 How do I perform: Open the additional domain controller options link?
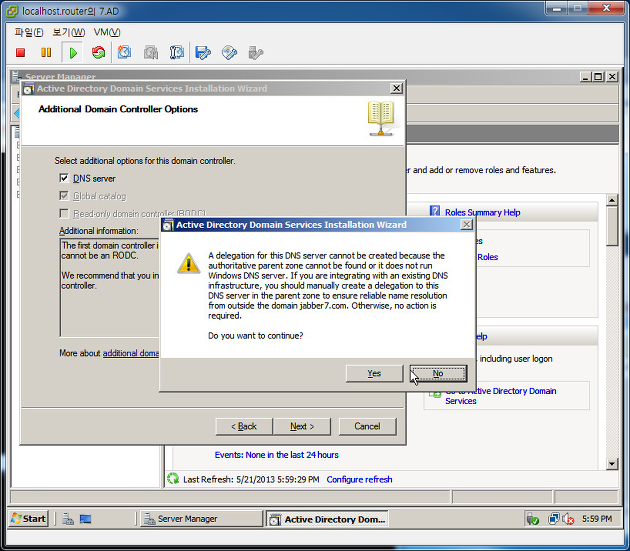click(131, 353)
